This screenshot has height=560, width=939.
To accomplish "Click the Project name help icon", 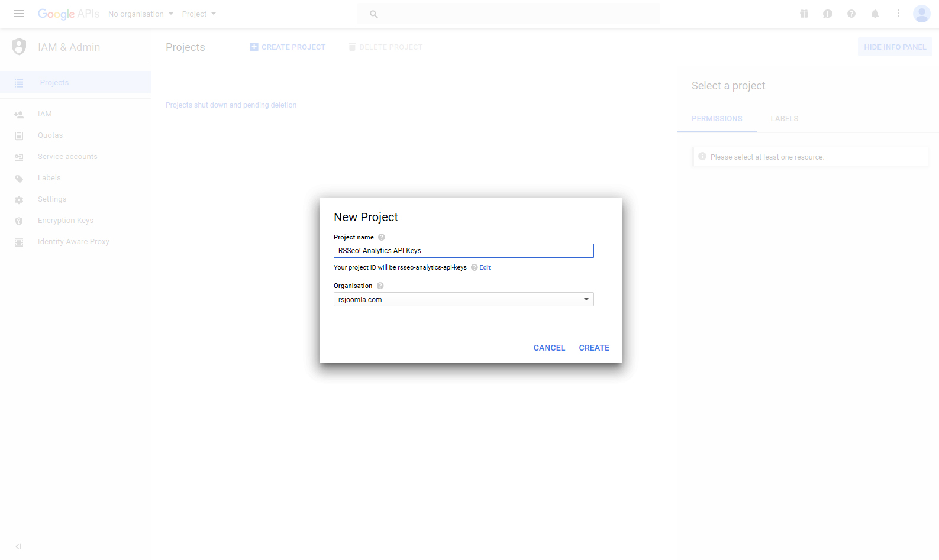I will pyautogui.click(x=382, y=237).
